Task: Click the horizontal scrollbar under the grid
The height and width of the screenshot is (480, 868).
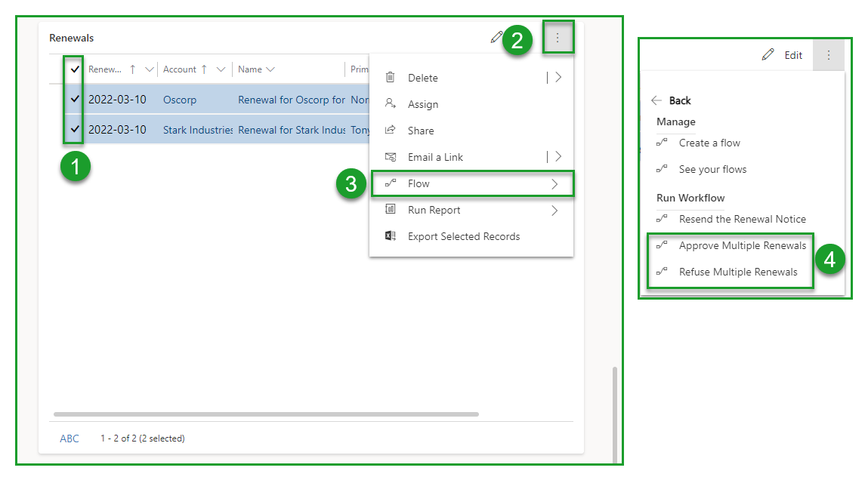Action: [x=266, y=414]
